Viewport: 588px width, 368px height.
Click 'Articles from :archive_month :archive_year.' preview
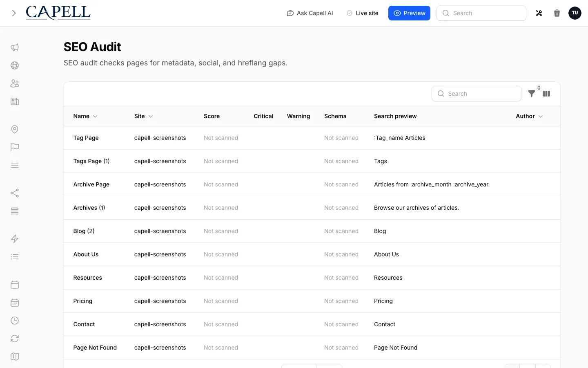coord(432,184)
